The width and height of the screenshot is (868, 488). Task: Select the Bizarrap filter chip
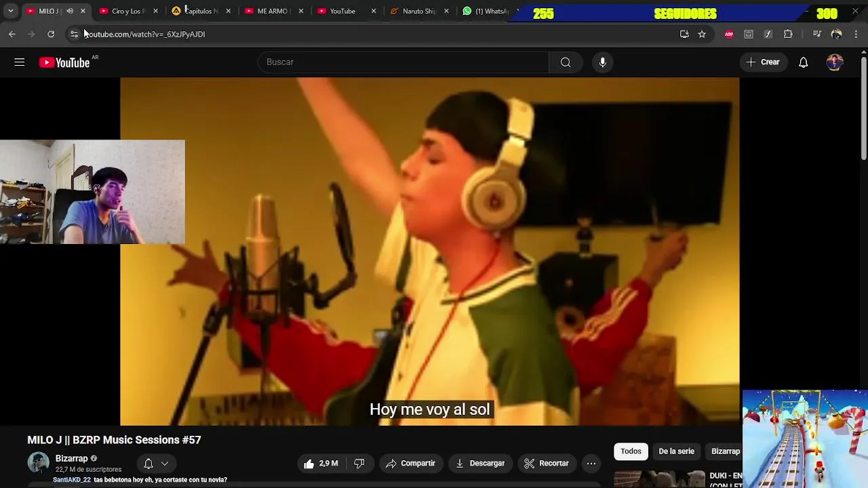click(x=725, y=451)
